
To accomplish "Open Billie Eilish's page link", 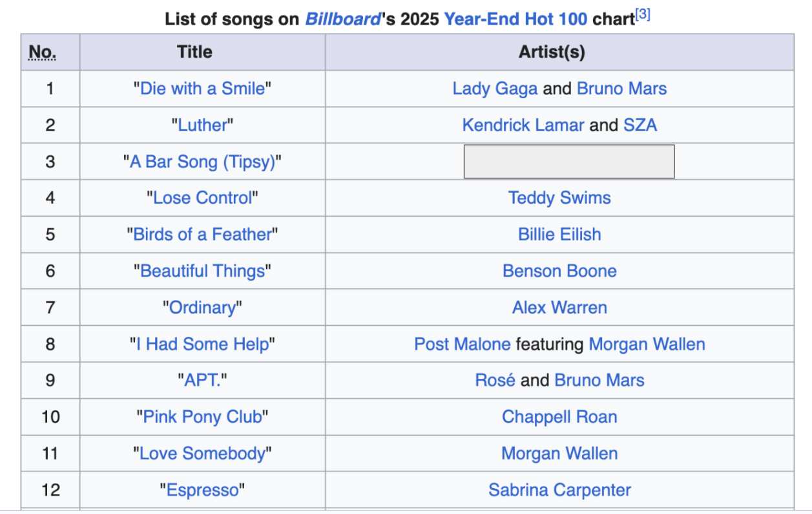I will click(559, 234).
